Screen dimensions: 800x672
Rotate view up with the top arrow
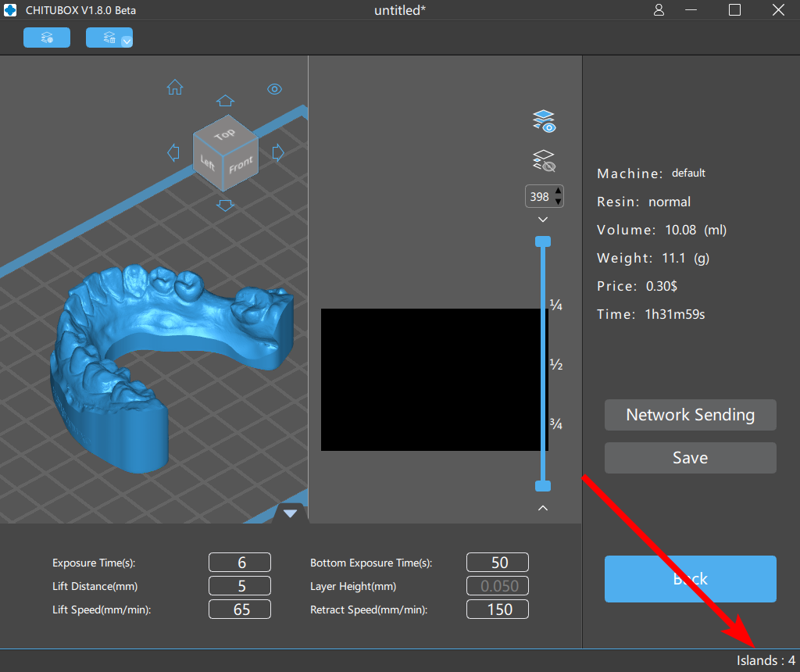(x=225, y=101)
